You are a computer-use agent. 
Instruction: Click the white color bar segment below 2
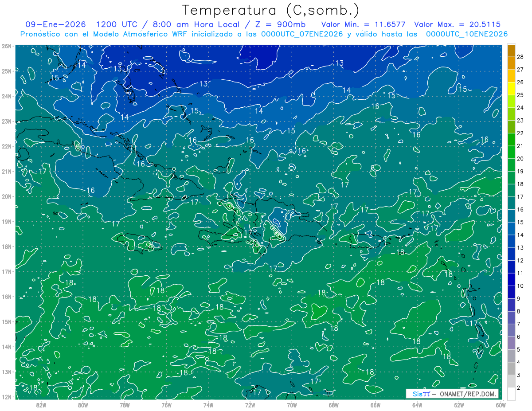tap(512, 394)
